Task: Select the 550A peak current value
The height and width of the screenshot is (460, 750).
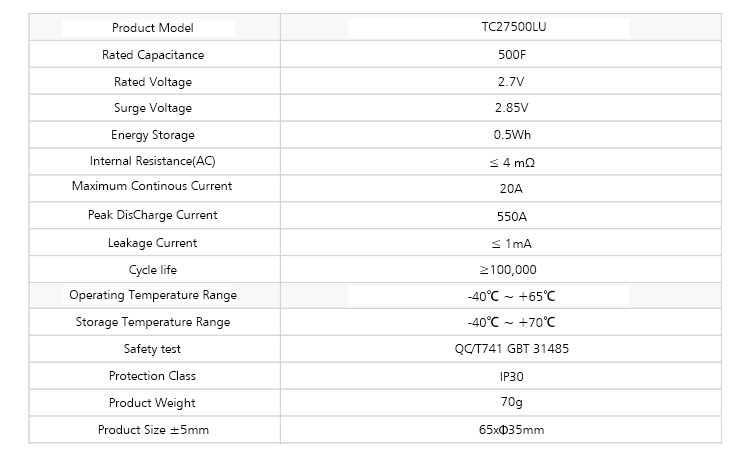Action: point(509,215)
